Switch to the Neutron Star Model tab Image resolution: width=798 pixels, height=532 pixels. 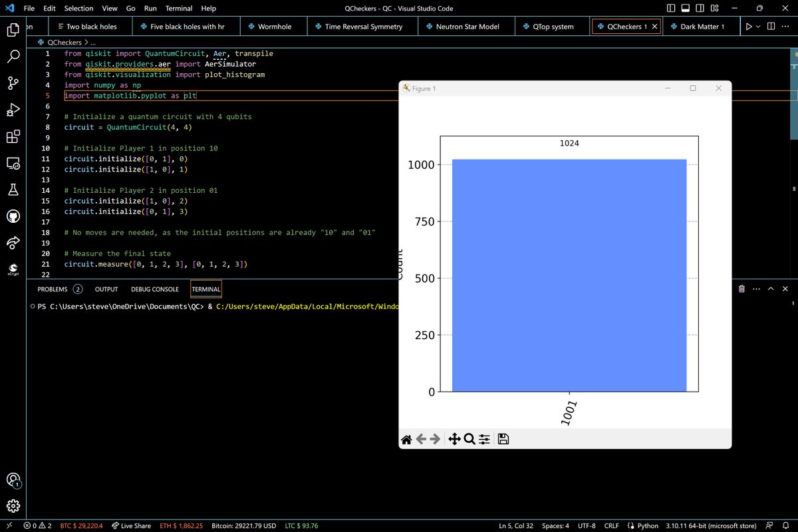[x=467, y=27]
